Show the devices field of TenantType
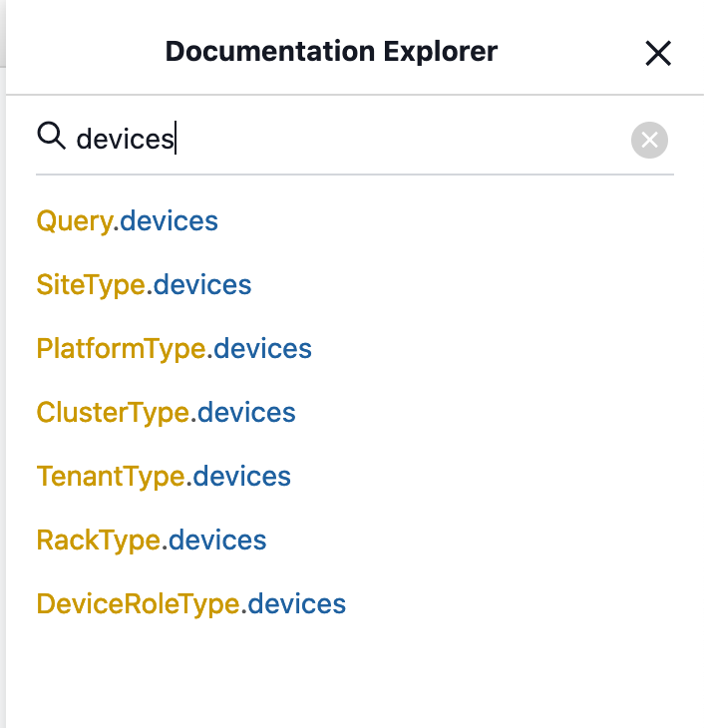 coord(242,477)
